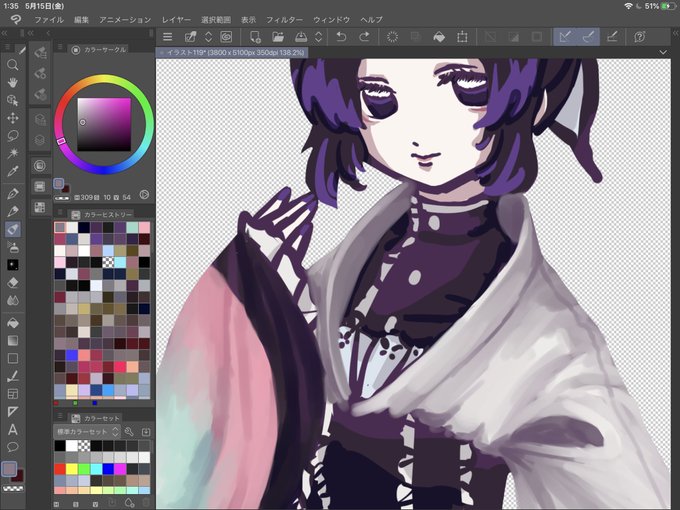Select the Move layer tool
This screenshot has height=510, width=680.
click(x=13, y=118)
